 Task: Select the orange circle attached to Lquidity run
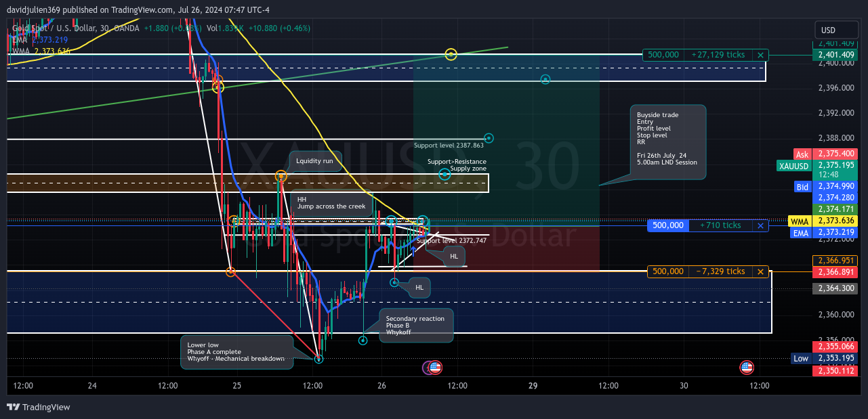click(x=281, y=176)
